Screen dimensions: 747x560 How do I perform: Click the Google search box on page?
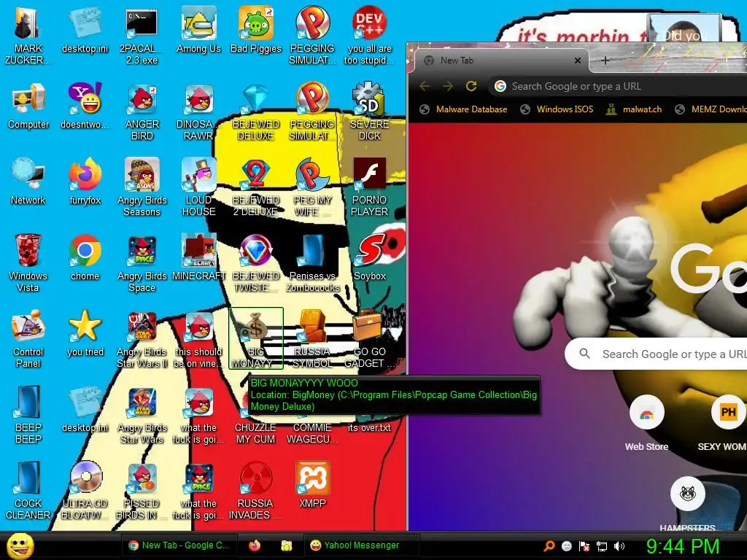tap(657, 354)
